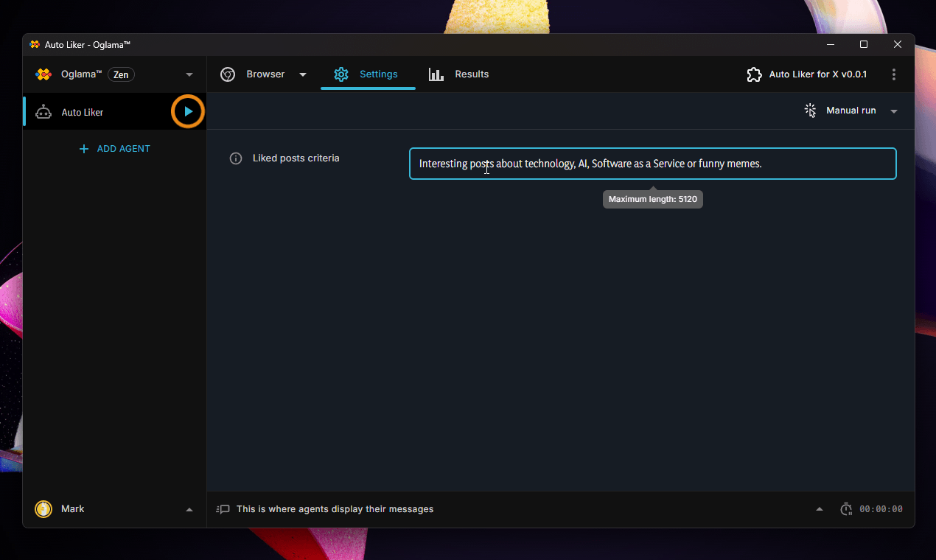Open the Browser dropdown arrow
The height and width of the screenshot is (560, 936).
coord(303,74)
